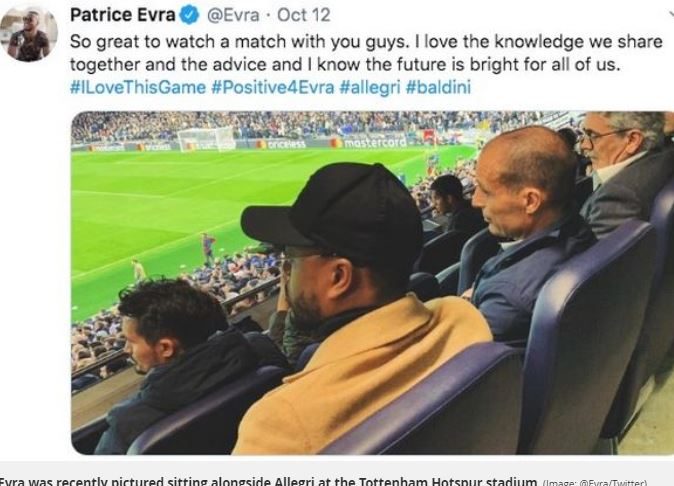Click the blue verified badge
674x486 pixels.
189,15
